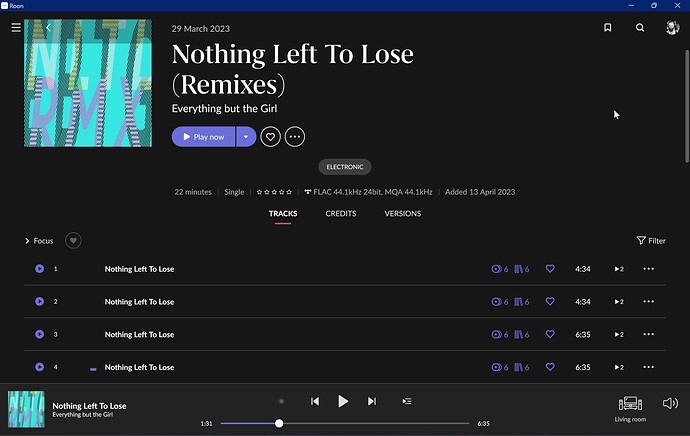
Task: Open the volume control
Action: click(670, 403)
